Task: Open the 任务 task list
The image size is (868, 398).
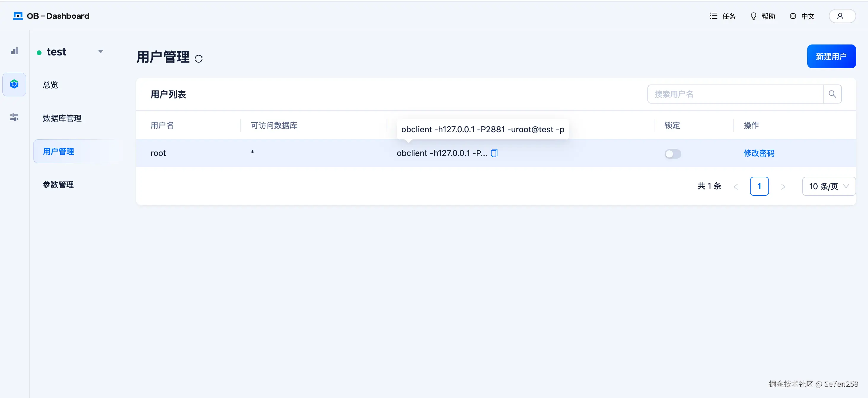Action: point(722,16)
